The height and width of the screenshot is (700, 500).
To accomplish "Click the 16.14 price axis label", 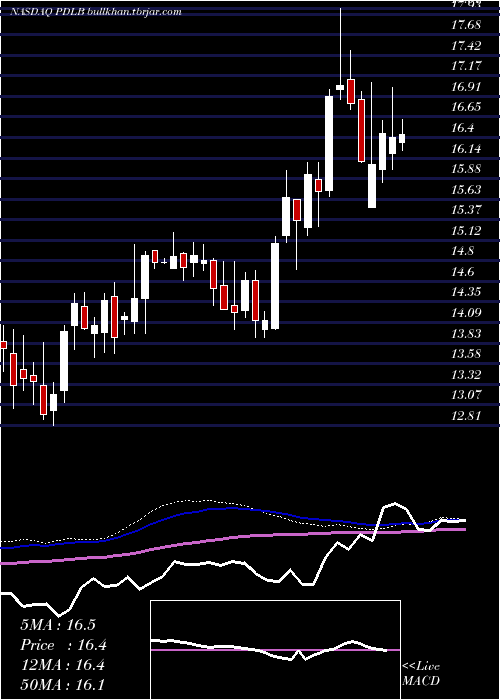I will coord(466,149).
